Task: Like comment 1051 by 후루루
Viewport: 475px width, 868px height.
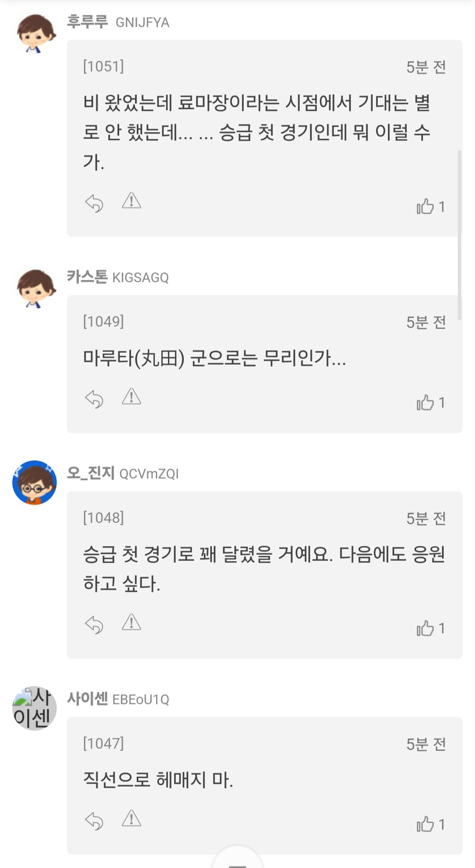Action: (425, 206)
